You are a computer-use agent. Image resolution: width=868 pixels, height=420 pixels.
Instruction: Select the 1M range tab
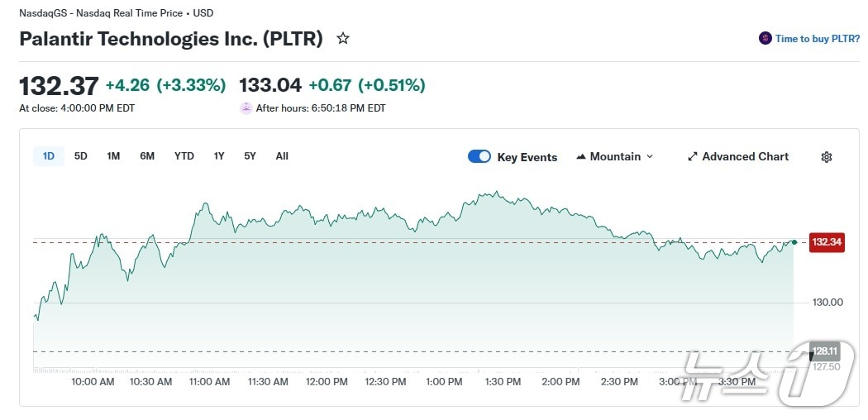pos(113,156)
